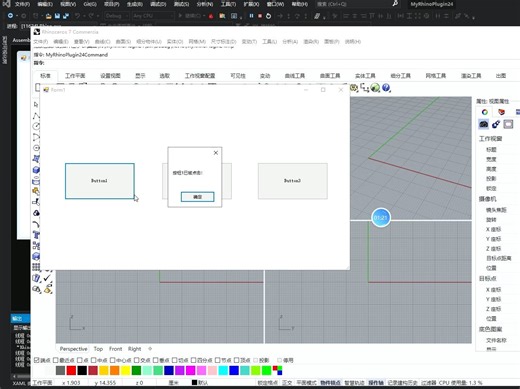Image resolution: width=520 pixels, height=389 pixels.
Task: Click the Rhino Help question mark icon
Action: coord(386,88)
